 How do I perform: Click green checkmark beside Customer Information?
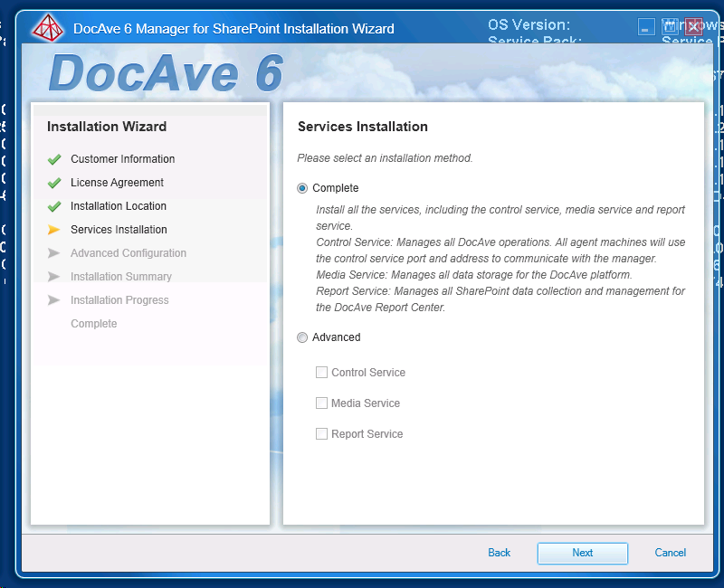coord(54,159)
